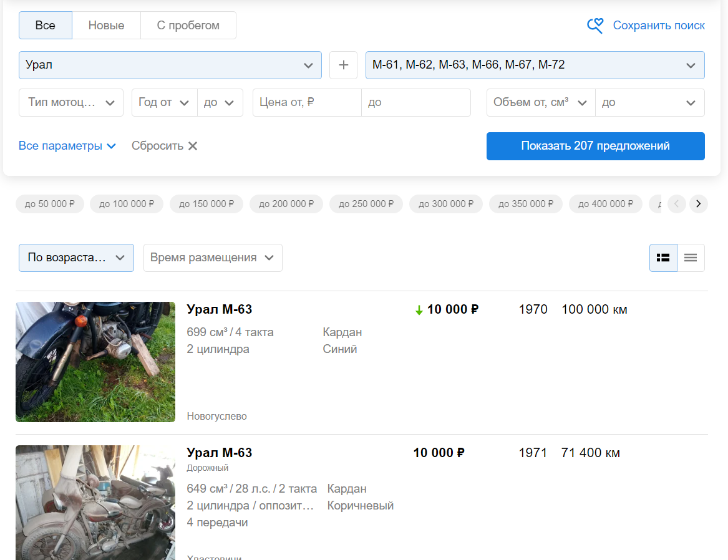Viewport: 728px width, 560px height.
Task: Add another brand with the plus button
Action: [x=343, y=65]
